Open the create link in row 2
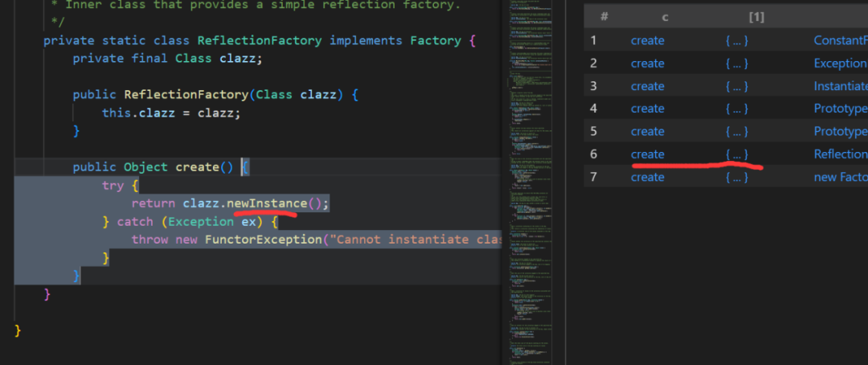This screenshot has width=868, height=365. tap(647, 64)
